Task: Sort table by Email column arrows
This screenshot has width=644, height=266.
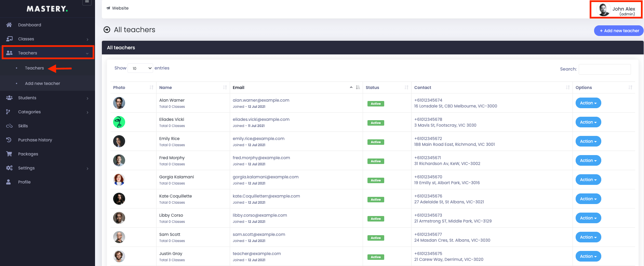Action: [358, 88]
